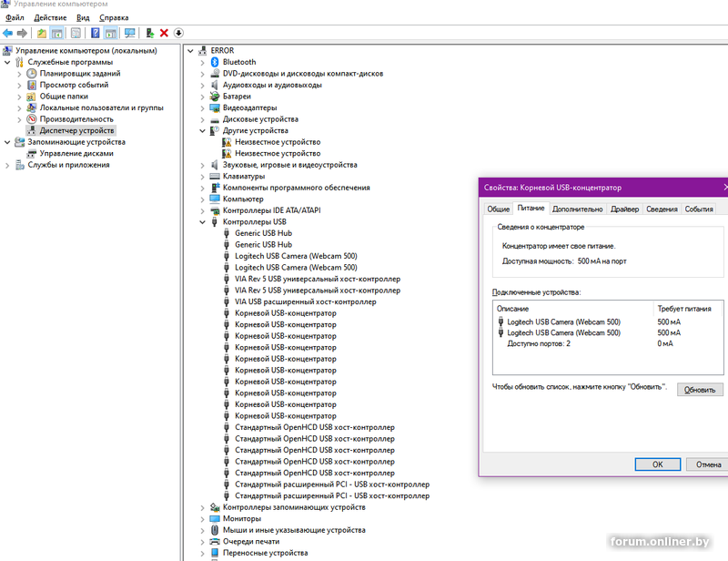Open the Файл menu
The width and height of the screenshot is (728, 561).
pos(15,17)
